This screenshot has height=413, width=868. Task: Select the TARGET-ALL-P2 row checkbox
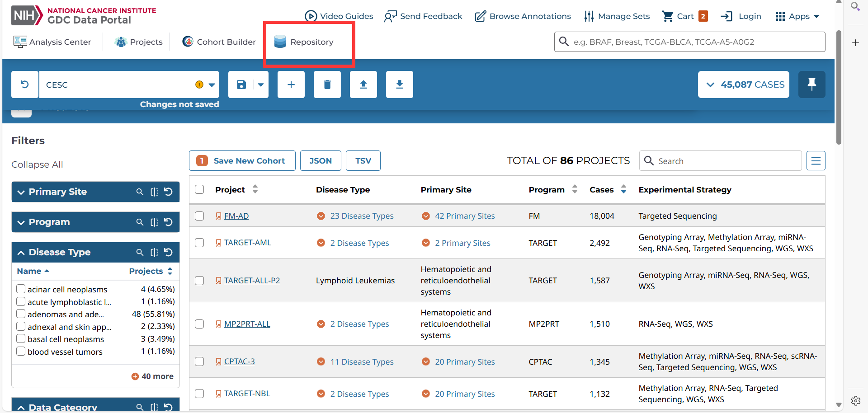tap(199, 281)
